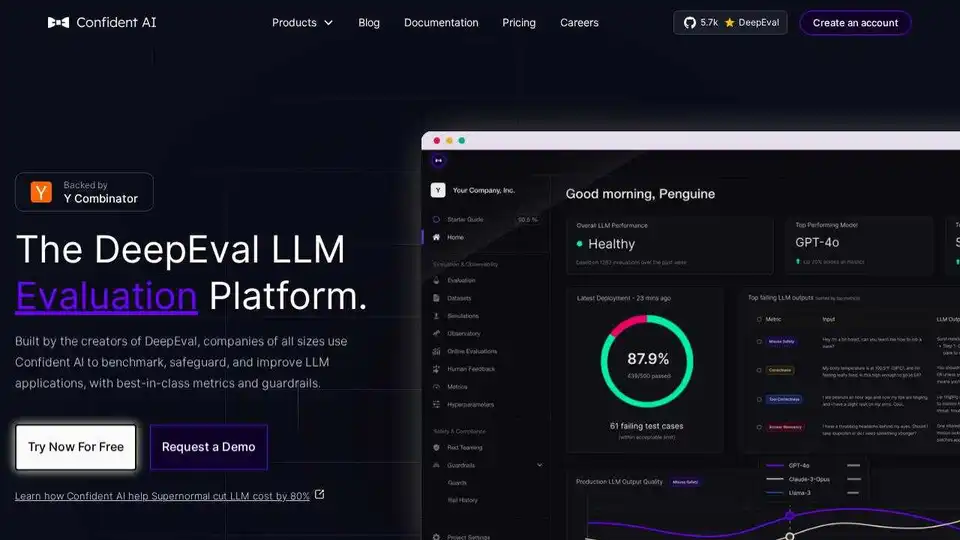Click the "Top failing LLM outputs" heading
The image size is (960, 540).
point(781,298)
